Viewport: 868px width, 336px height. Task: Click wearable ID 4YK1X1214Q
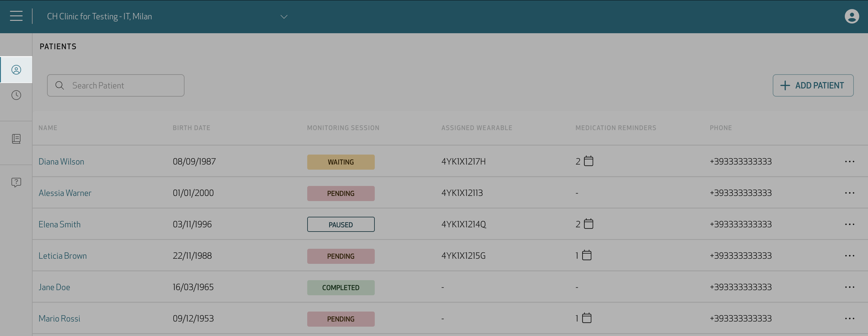point(464,224)
